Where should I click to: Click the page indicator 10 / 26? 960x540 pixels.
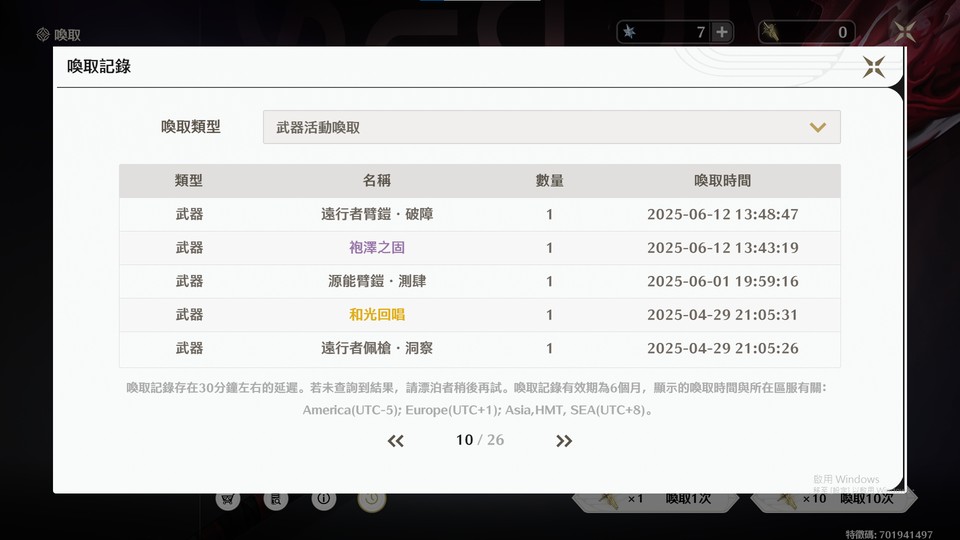pyautogui.click(x=479, y=440)
